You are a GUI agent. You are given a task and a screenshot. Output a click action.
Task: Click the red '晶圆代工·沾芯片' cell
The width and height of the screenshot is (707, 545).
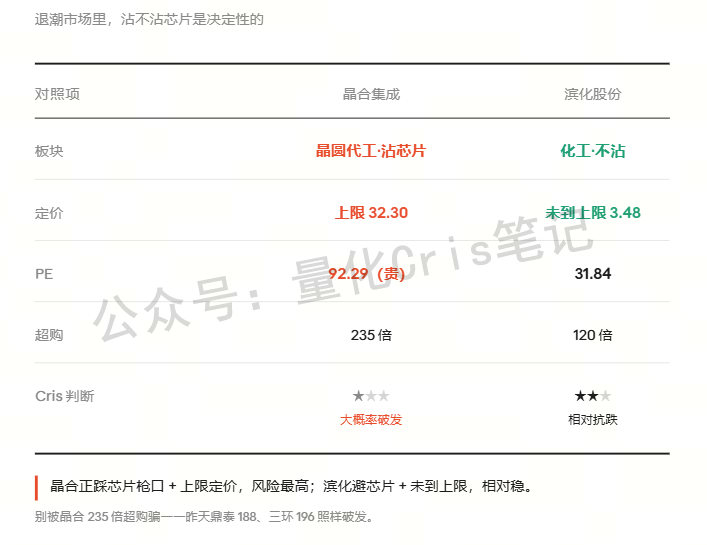371,151
